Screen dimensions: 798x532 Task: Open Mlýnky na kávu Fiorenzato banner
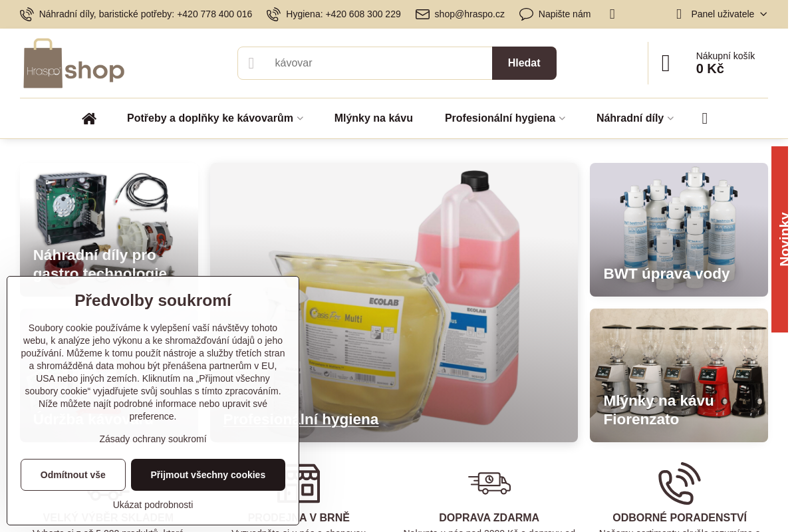coord(679,376)
